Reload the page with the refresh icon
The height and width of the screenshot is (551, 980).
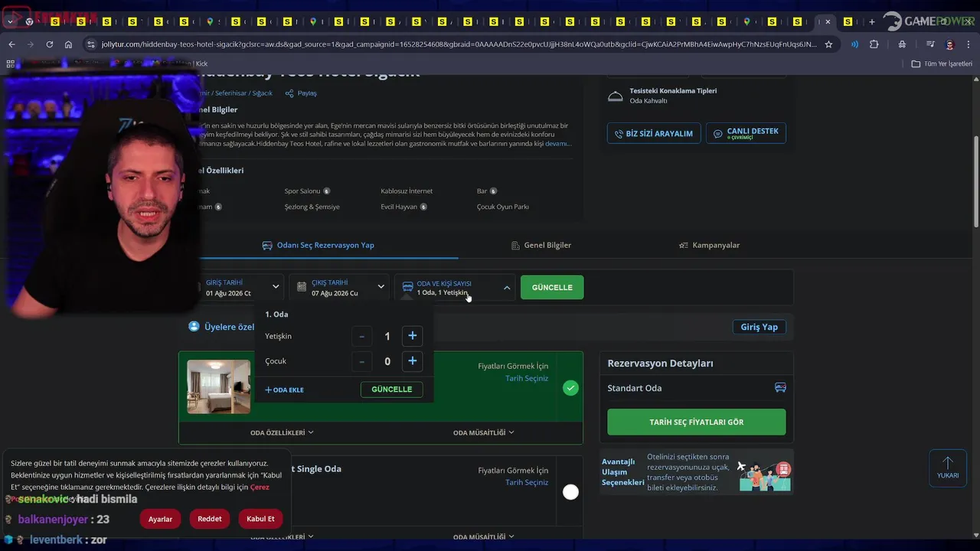pyautogui.click(x=50, y=44)
